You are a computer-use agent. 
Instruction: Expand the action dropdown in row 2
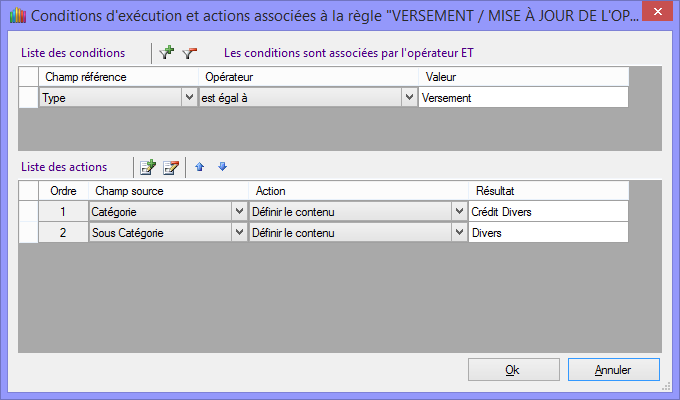click(459, 233)
